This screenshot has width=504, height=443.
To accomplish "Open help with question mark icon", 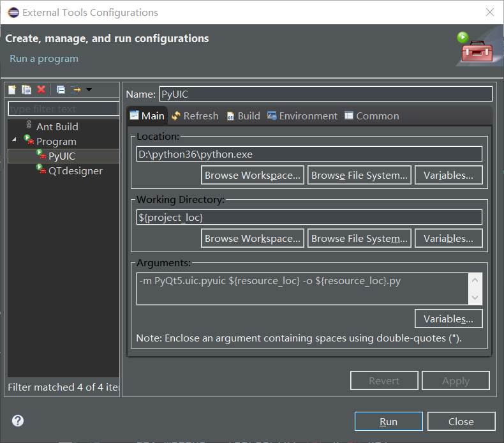I will pos(18,421).
